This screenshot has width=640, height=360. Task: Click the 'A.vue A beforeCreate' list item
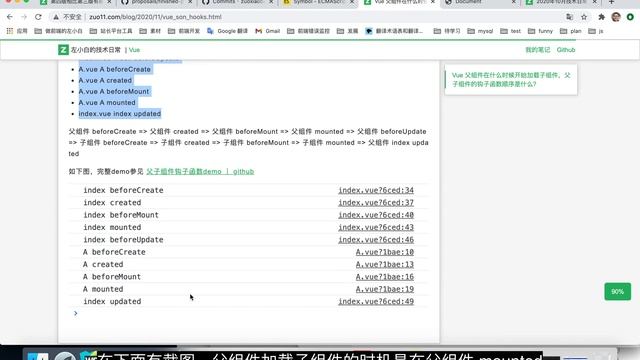(115, 69)
